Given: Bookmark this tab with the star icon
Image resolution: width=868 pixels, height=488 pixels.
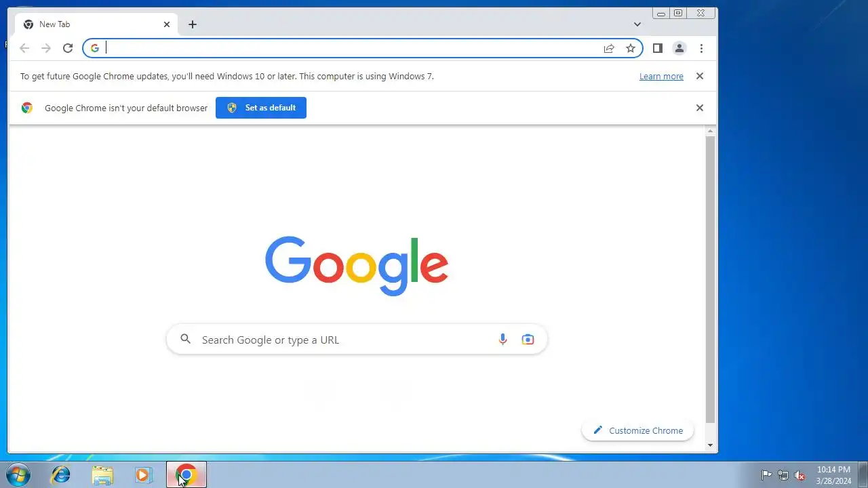Looking at the screenshot, I should pyautogui.click(x=631, y=48).
